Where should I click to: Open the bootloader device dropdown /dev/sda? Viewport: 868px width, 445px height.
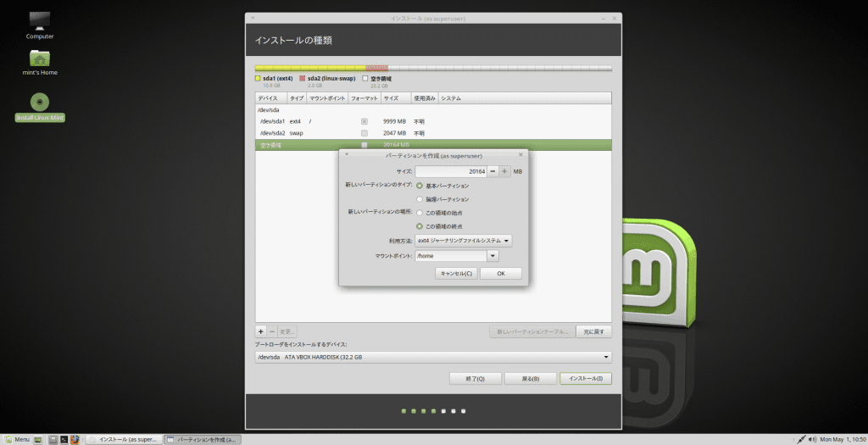point(433,357)
